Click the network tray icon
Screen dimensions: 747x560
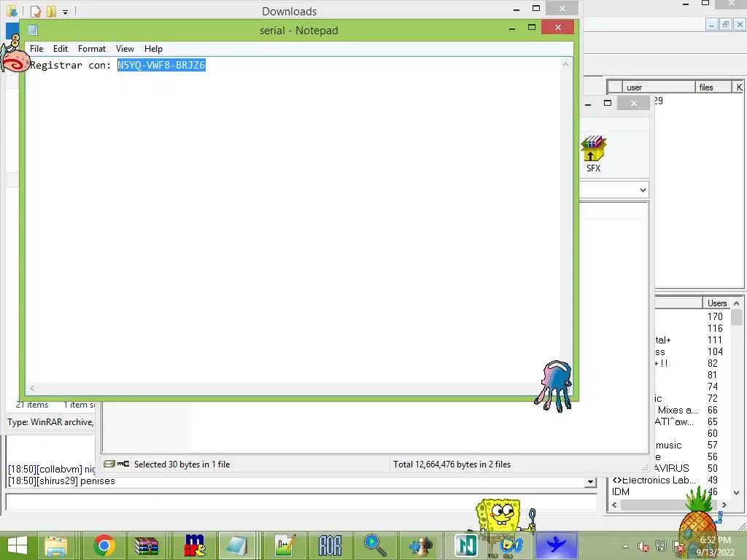click(x=661, y=546)
